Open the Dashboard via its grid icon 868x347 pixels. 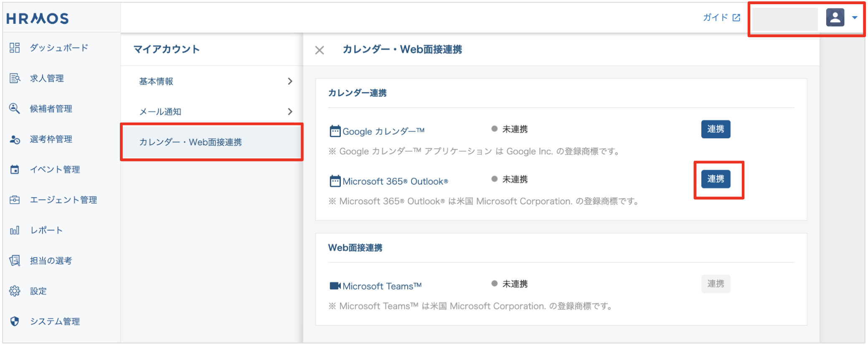pyautogui.click(x=15, y=48)
